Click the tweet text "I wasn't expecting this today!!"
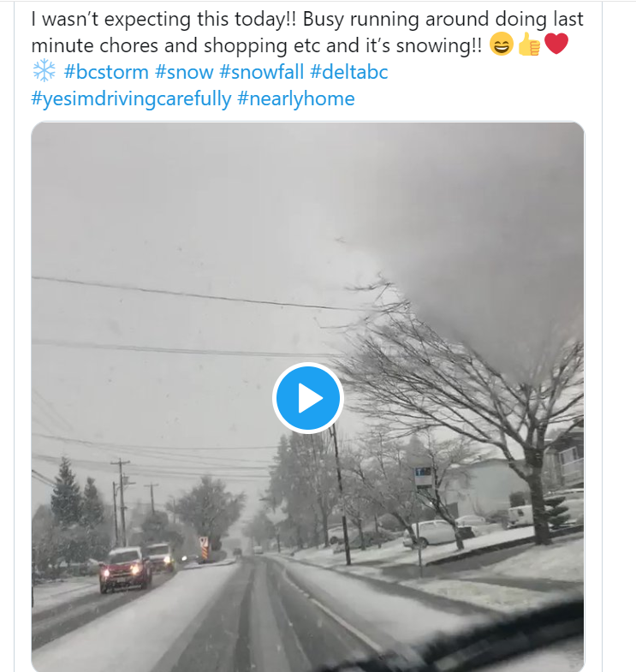 [x=163, y=20]
